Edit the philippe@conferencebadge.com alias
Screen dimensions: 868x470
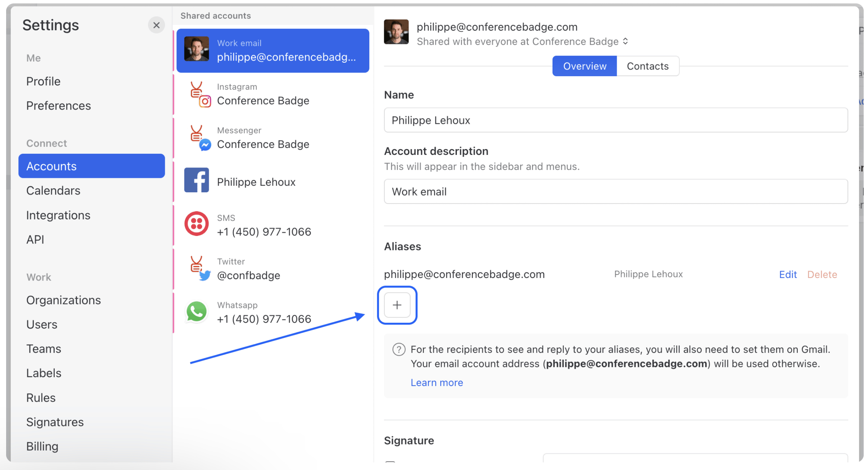pyautogui.click(x=788, y=274)
